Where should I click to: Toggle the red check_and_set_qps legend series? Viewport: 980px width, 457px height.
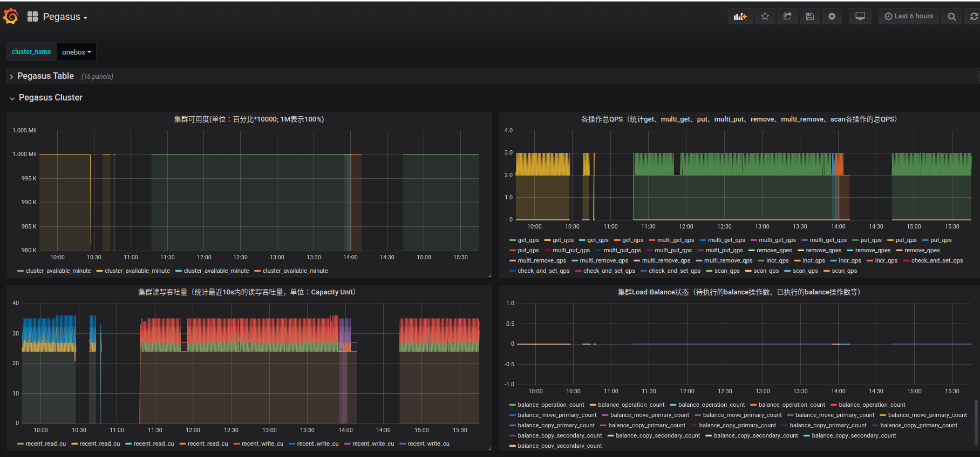[937, 261]
